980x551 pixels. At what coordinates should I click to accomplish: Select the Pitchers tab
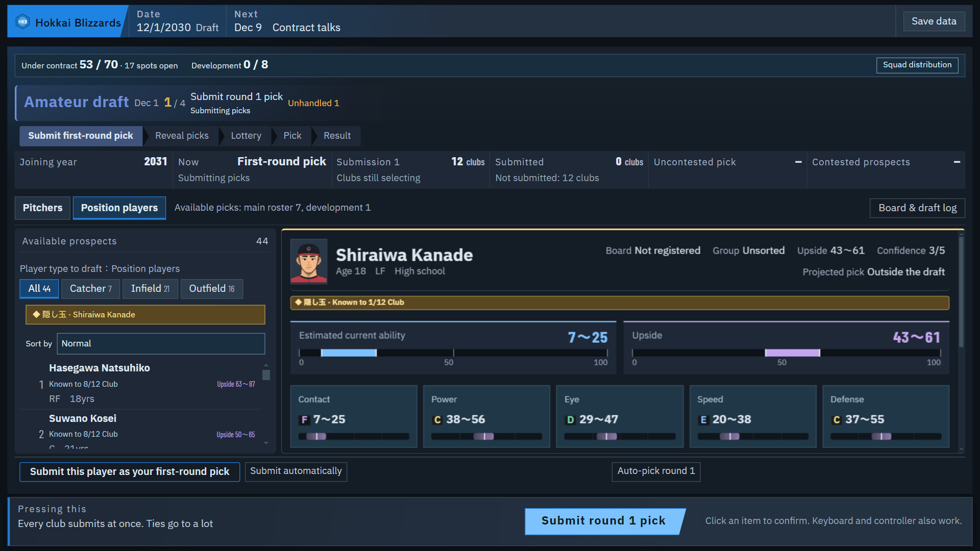[42, 208]
